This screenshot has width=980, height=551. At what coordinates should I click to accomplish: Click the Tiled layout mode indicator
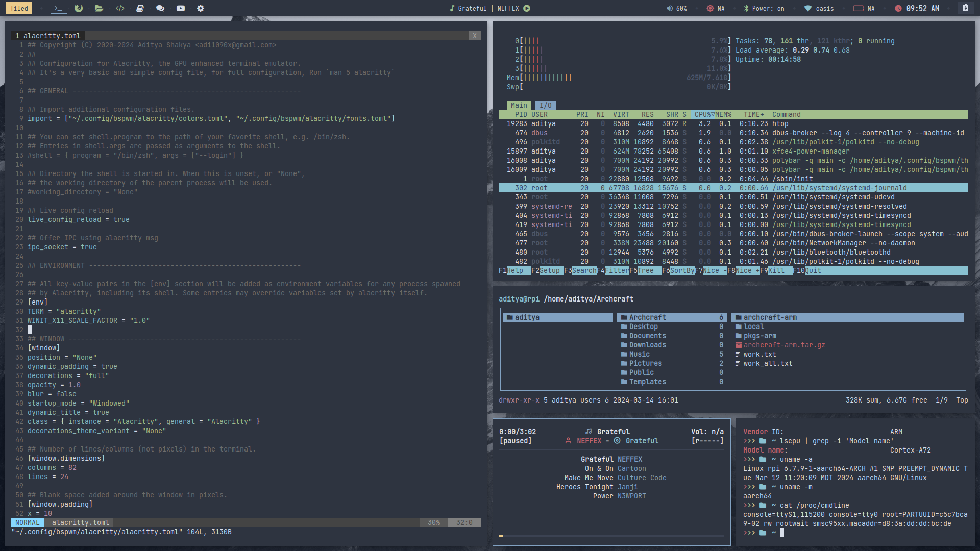[19, 8]
